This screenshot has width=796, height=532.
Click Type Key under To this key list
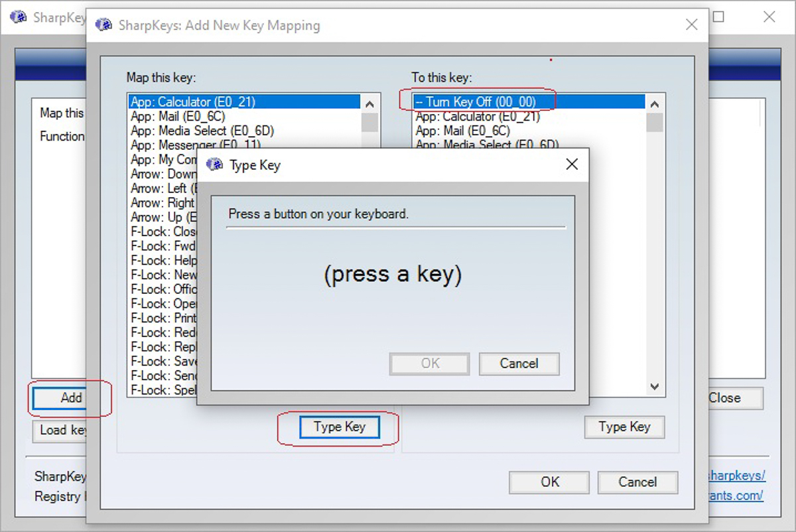pos(624,427)
